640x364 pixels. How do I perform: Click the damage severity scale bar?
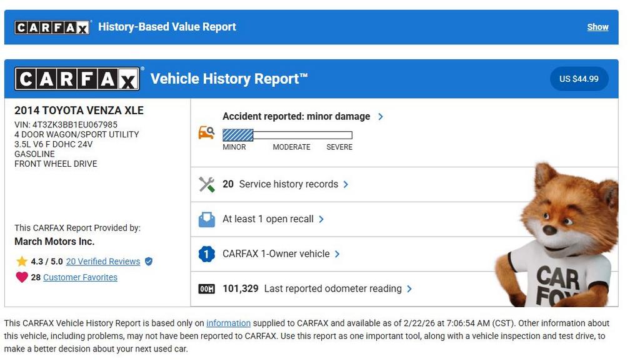click(287, 135)
